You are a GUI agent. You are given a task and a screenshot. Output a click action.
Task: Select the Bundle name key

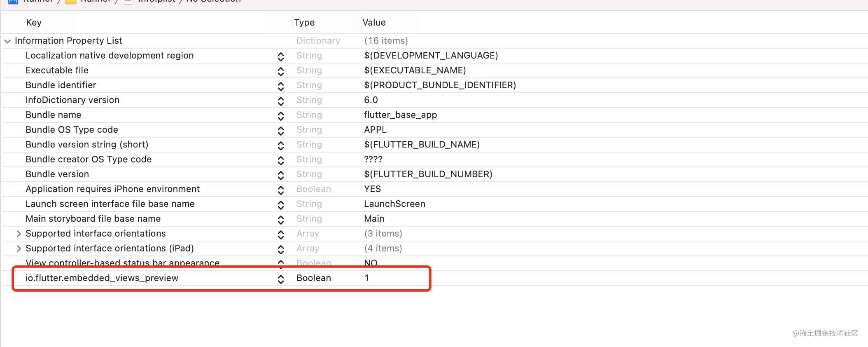pos(53,115)
